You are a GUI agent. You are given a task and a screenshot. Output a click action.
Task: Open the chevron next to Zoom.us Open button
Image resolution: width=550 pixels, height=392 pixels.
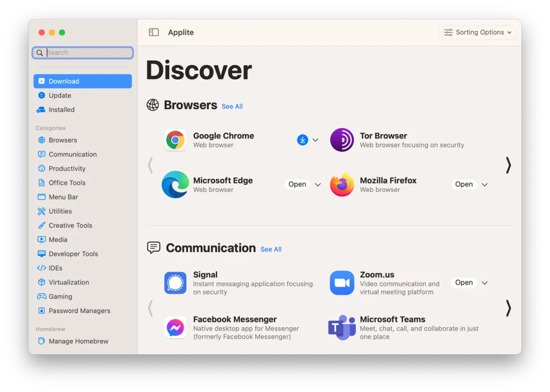click(483, 282)
